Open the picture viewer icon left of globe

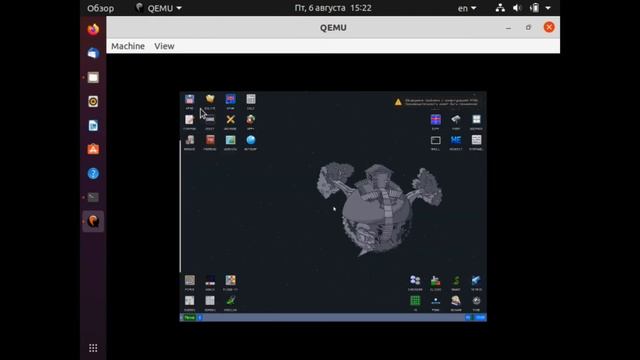pyautogui.click(x=230, y=140)
